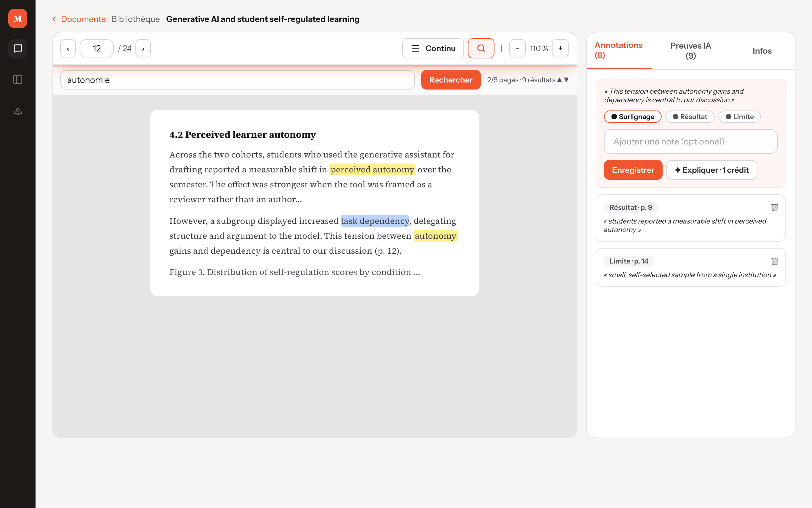Open the panel layout sidebar icon
This screenshot has width=812, height=508.
tap(18, 80)
